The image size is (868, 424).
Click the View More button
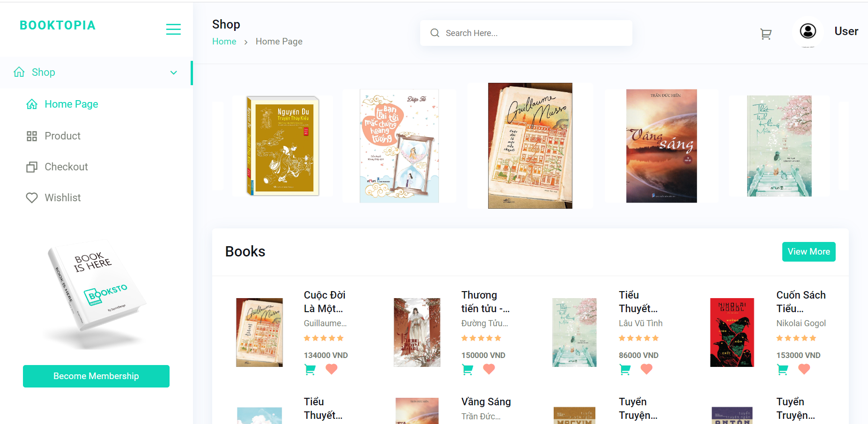pyautogui.click(x=809, y=251)
